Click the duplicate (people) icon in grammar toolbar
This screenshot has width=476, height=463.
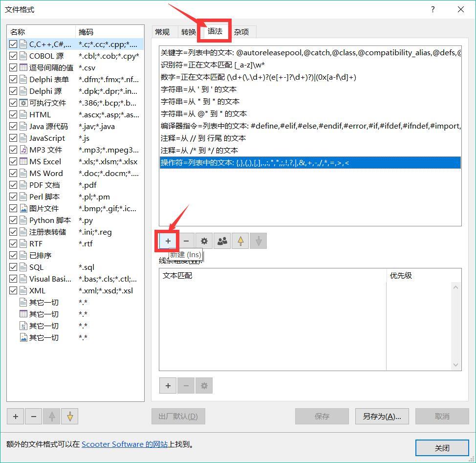[x=222, y=241]
